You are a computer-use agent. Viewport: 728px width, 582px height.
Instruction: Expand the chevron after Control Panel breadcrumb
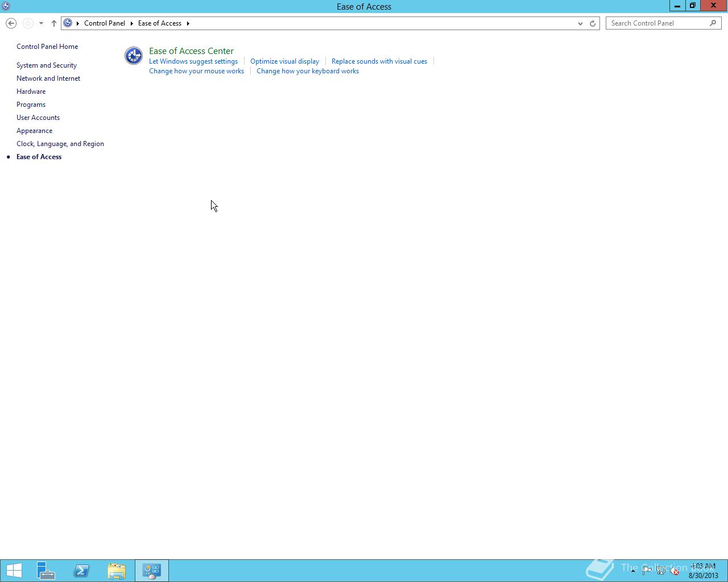(131, 23)
